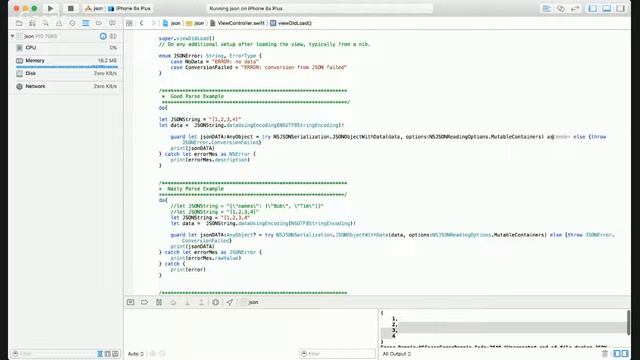The width and height of the screenshot is (640, 360).
Task: Open the Project navigator folder icon
Action: click(19, 23)
